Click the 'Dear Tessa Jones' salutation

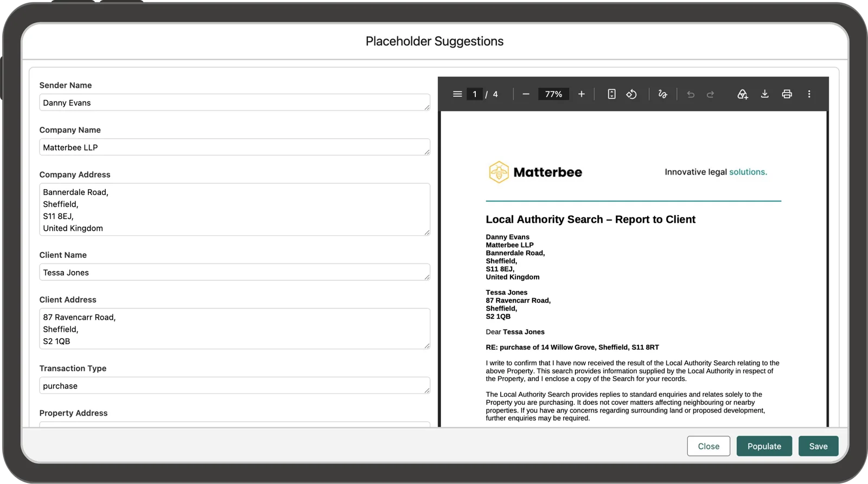pyautogui.click(x=515, y=332)
